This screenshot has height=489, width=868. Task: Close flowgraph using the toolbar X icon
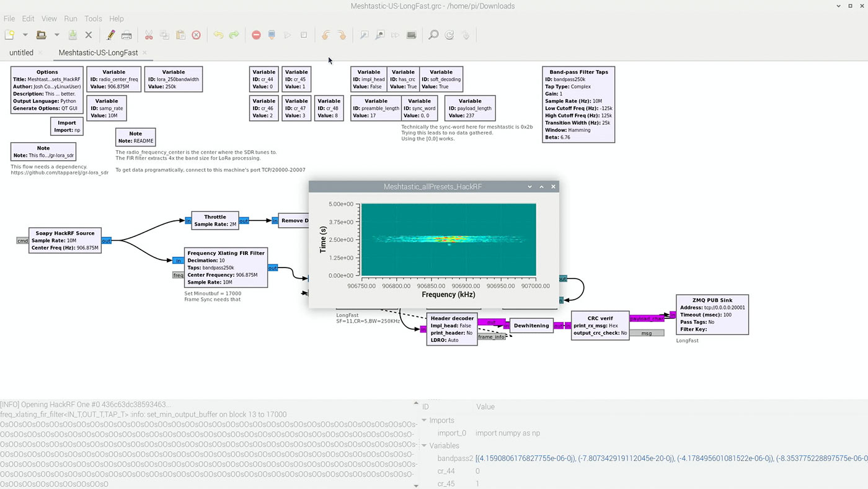tap(89, 35)
